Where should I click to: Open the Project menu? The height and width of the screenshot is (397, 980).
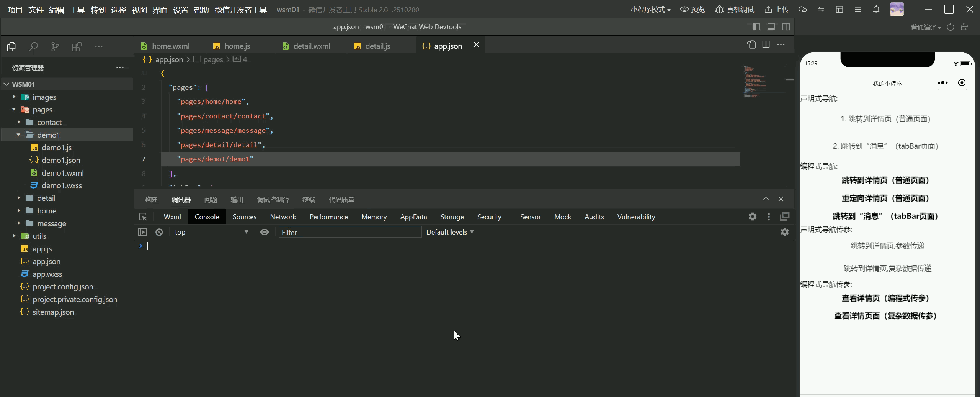15,10
